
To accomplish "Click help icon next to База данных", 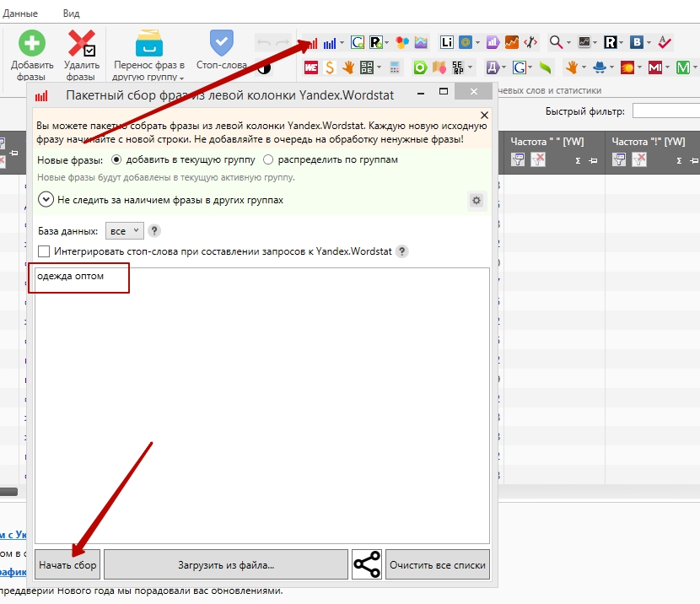I will 154,231.
